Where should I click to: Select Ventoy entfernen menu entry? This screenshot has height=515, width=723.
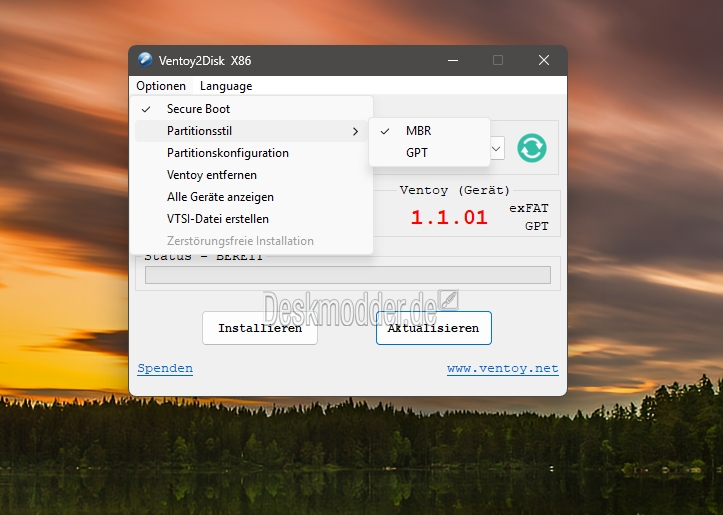coord(251,175)
